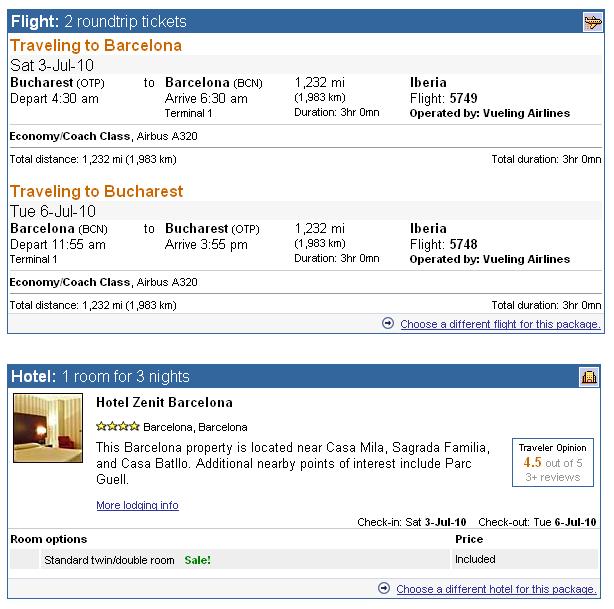Click the green Sale! label
Viewport: 614px width, 609px height.
(x=197, y=560)
